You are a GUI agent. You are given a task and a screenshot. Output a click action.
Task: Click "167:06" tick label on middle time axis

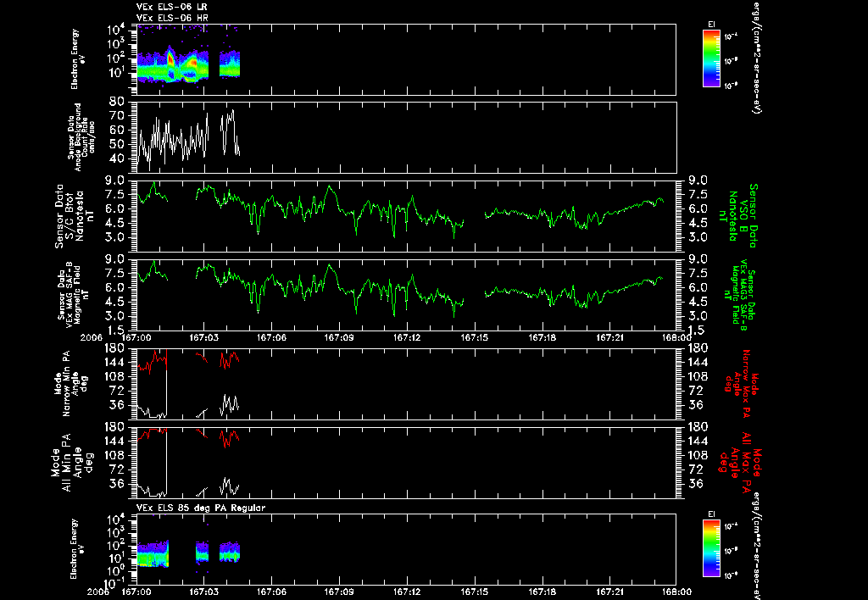[271, 337]
